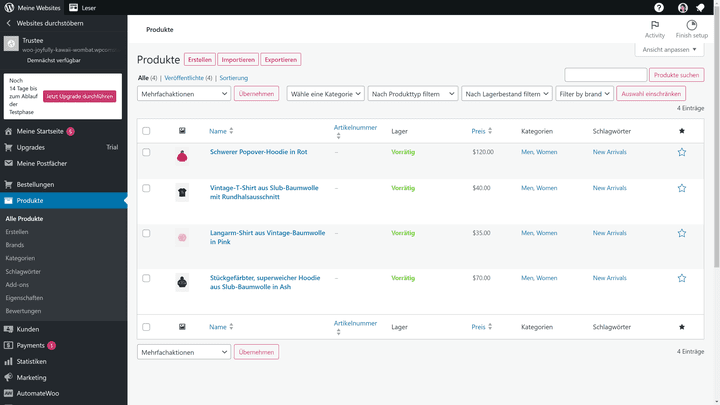Open the Leser reader icon

(73, 7)
